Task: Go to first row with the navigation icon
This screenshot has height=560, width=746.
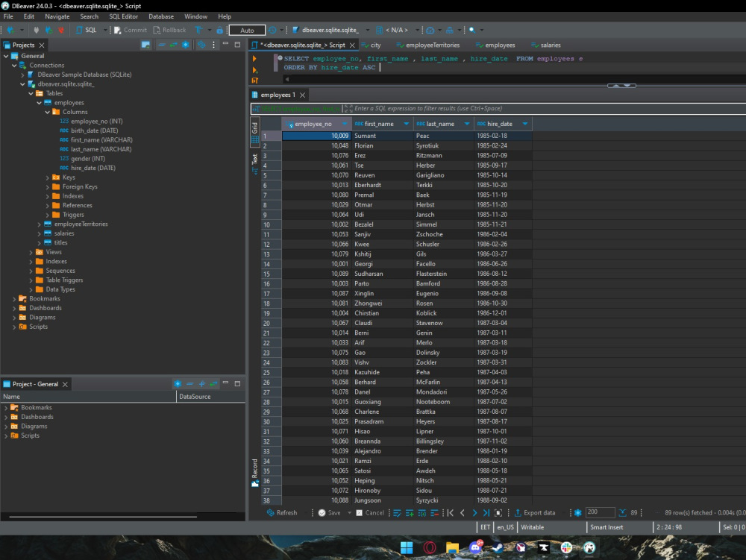Action: click(451, 512)
